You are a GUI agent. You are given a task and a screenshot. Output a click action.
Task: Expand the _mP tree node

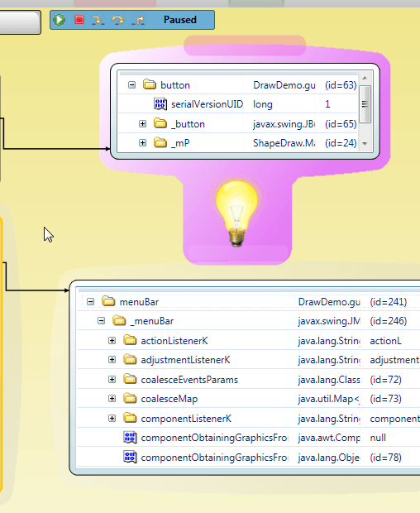pyautogui.click(x=142, y=143)
